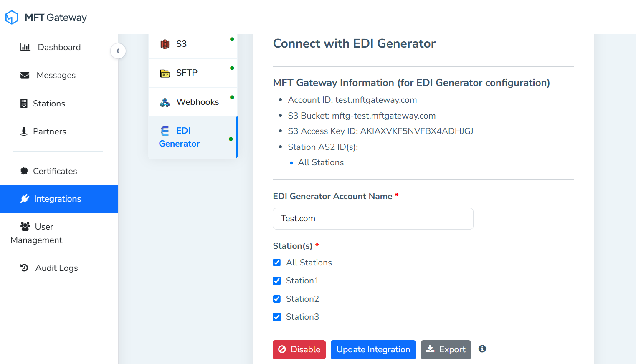Viewport: 636px width, 364px height.
Task: Uncheck the Station1 checkbox
Action: tap(277, 281)
